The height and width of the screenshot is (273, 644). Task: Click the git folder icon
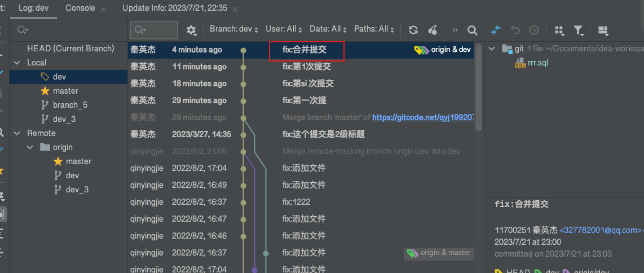507,49
